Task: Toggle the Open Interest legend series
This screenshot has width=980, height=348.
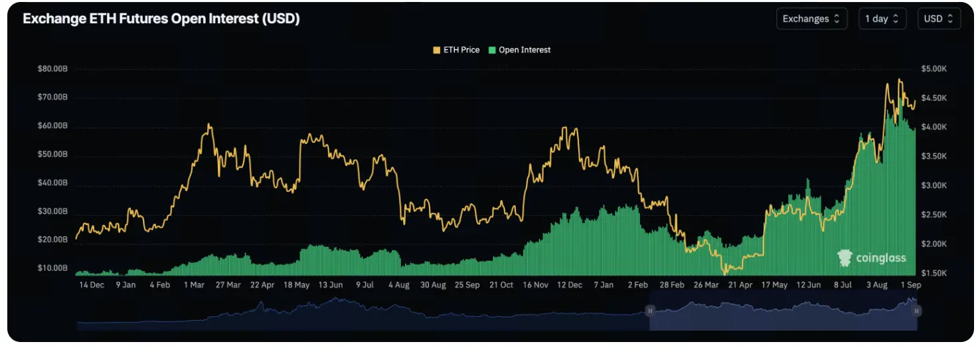Action: click(x=519, y=50)
